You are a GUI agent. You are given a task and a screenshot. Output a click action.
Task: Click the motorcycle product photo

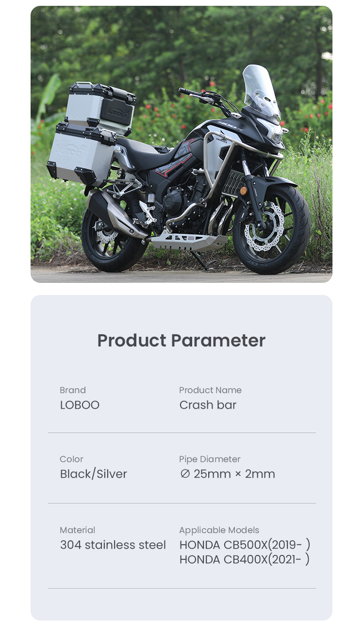click(181, 144)
